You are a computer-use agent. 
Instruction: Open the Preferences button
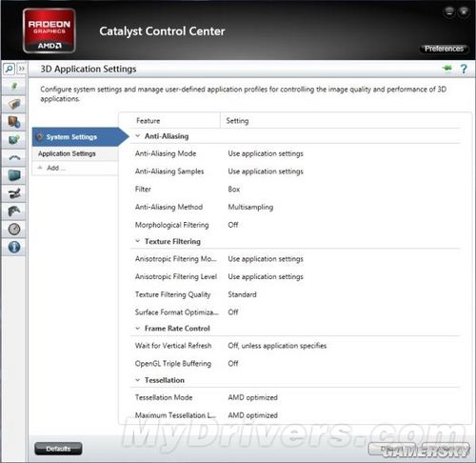(444, 49)
